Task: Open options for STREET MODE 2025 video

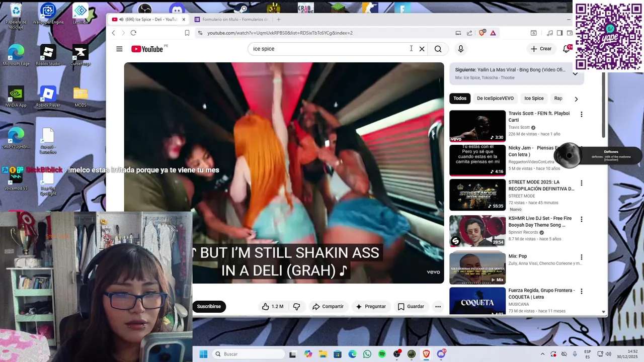Action: 582,184
